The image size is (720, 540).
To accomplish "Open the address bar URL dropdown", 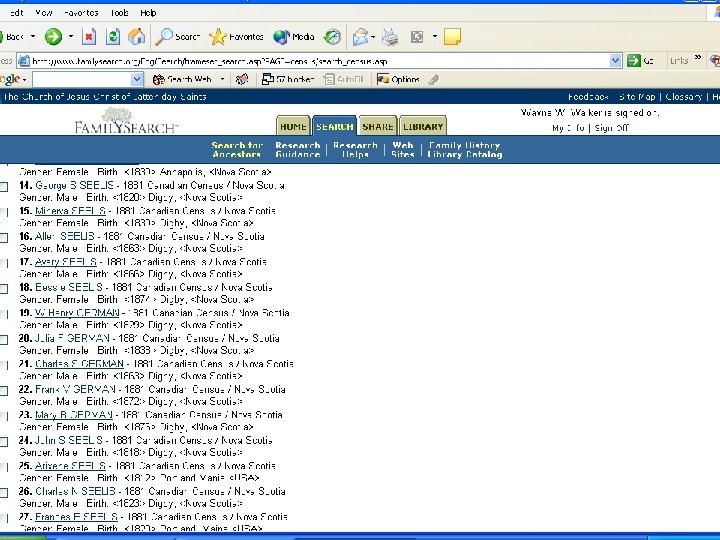I will [x=615, y=61].
